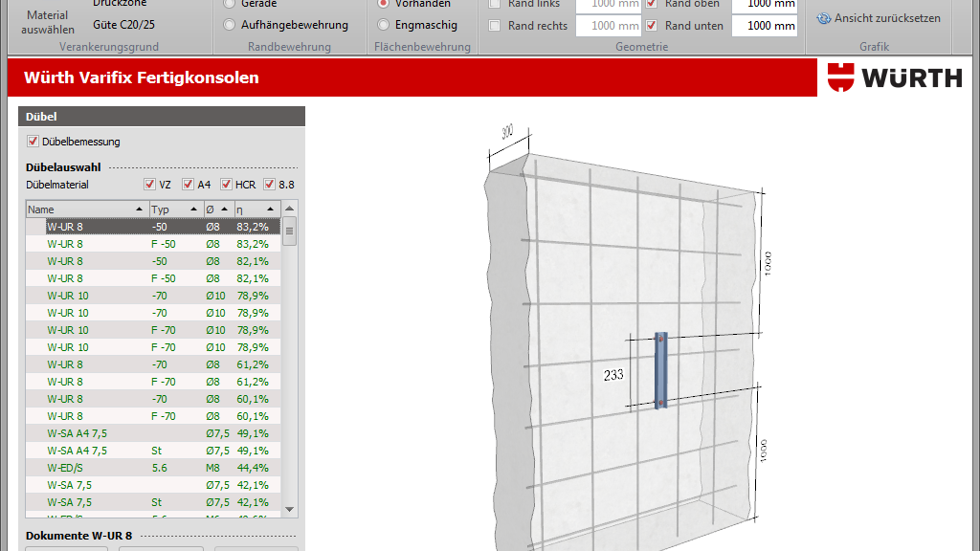Image resolution: width=980 pixels, height=551 pixels.
Task: Select the W-SA 7,5 St 42,1% row
Action: coord(153,502)
